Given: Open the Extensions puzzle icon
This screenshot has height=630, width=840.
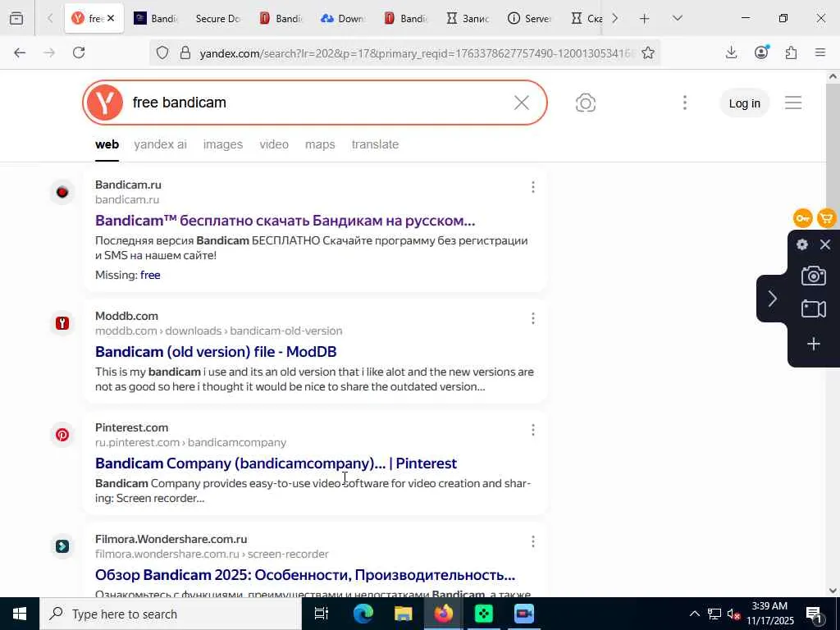Looking at the screenshot, I should (791, 52).
